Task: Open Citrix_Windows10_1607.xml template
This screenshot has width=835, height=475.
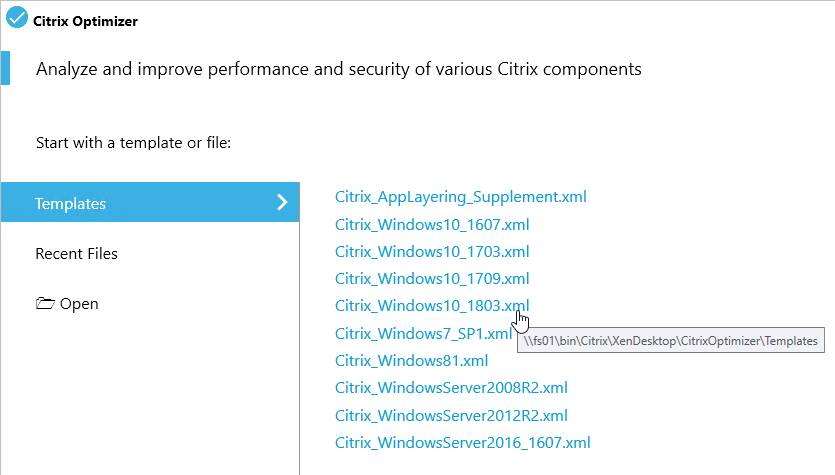Action: coord(432,225)
